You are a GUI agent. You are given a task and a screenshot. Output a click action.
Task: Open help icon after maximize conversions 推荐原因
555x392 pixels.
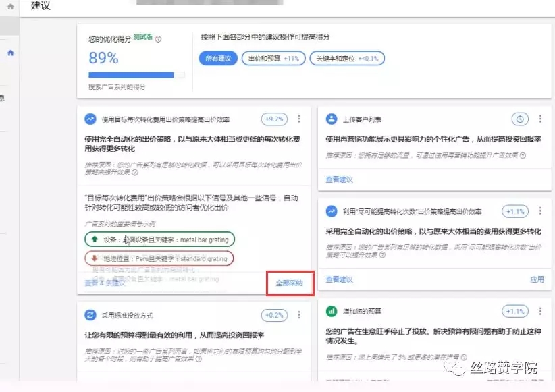point(382,255)
